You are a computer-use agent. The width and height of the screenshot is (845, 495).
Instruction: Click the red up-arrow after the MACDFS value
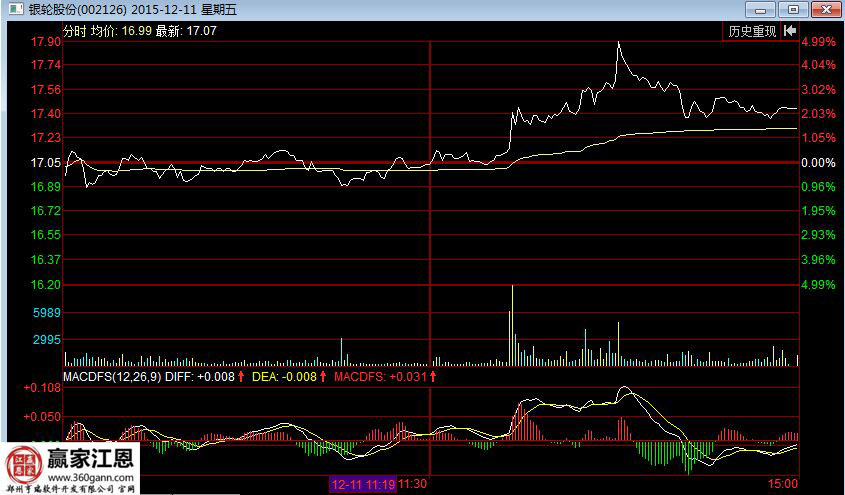tap(436, 377)
